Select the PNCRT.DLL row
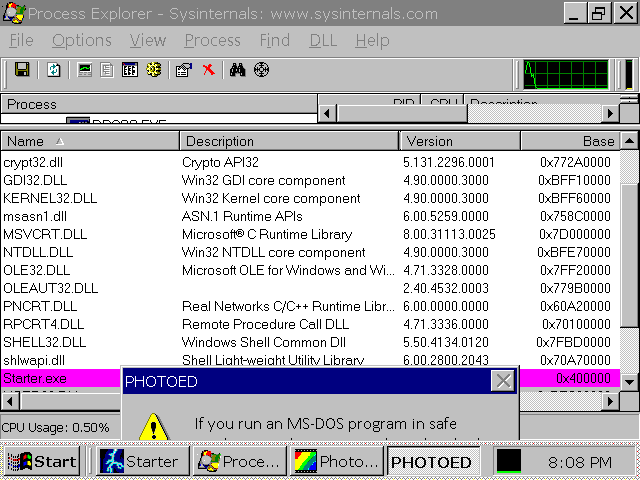 coord(310,306)
